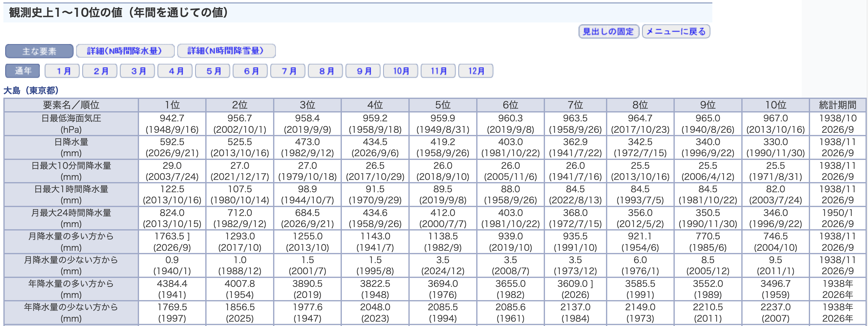Click the 年降水量の多い方から row label

pyautogui.click(x=71, y=289)
